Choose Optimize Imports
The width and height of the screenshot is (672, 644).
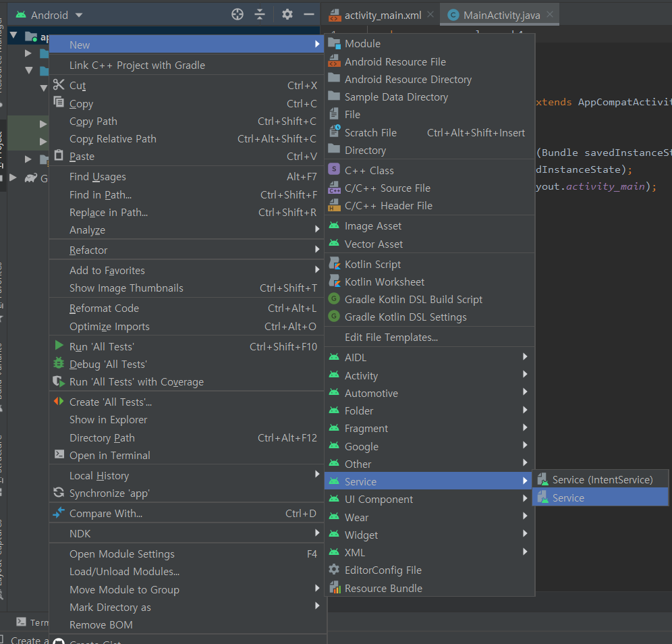[186, 326]
